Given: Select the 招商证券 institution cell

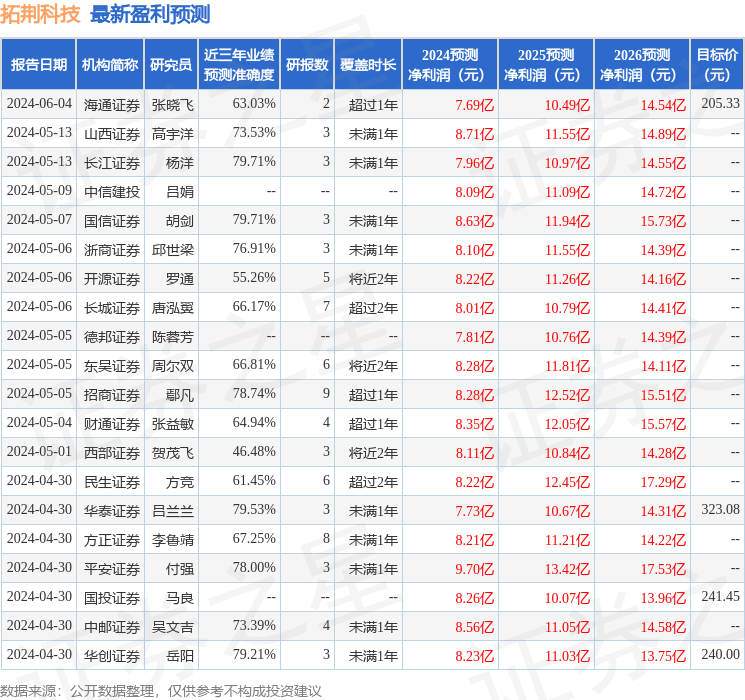Looking at the screenshot, I should point(112,395).
